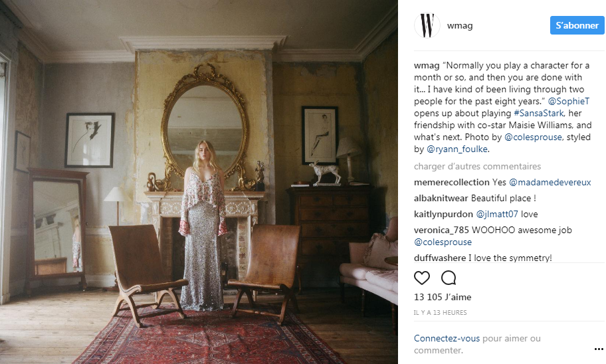This screenshot has height=364, width=606.
Task: Open the three-dot more options menu
Action: (x=599, y=349)
